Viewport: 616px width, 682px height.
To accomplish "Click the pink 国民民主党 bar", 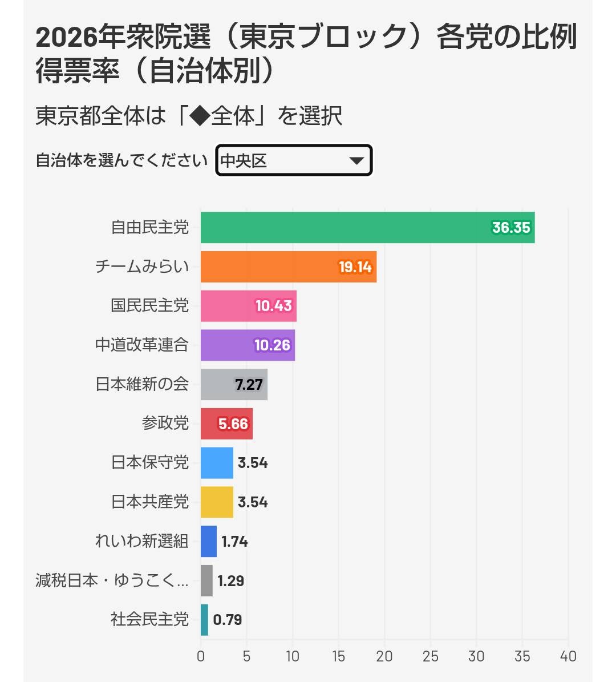I will [x=228, y=306].
